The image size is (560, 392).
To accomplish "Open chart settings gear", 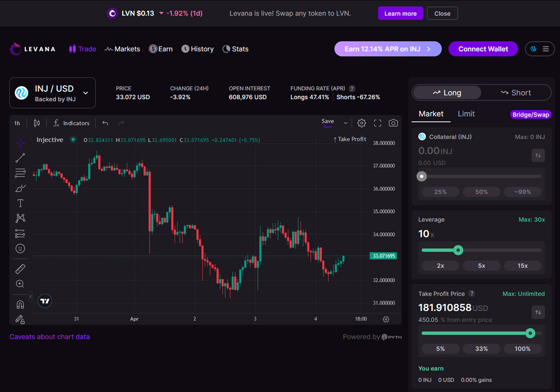I will click(x=361, y=123).
